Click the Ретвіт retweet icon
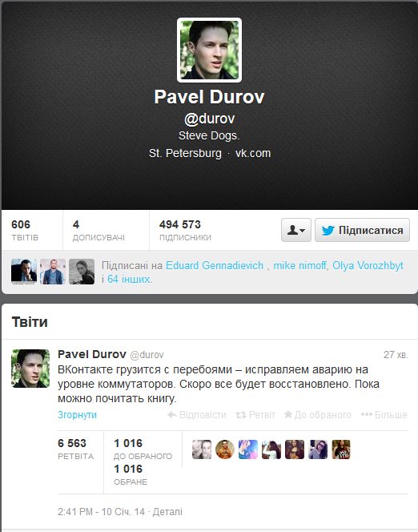The image size is (418, 532). click(241, 414)
